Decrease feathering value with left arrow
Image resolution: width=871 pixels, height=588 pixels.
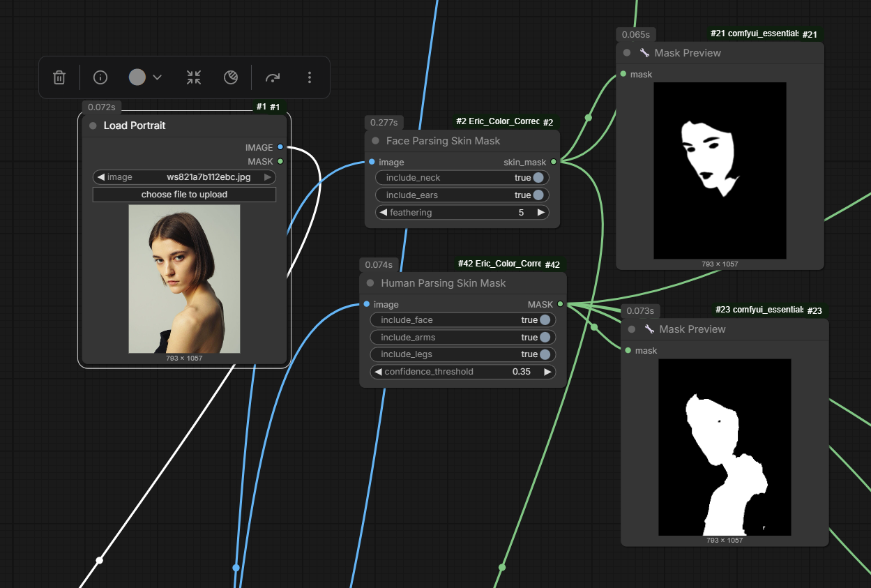(x=382, y=213)
